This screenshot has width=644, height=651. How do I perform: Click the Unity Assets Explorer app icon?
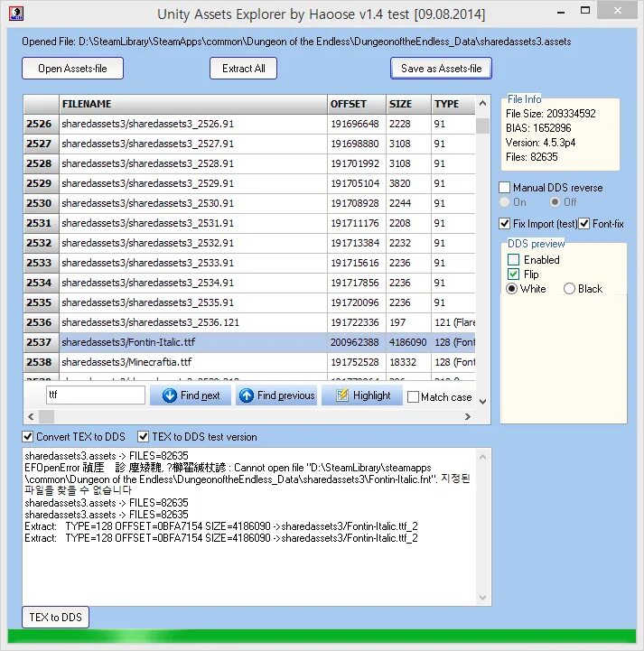click(15, 13)
